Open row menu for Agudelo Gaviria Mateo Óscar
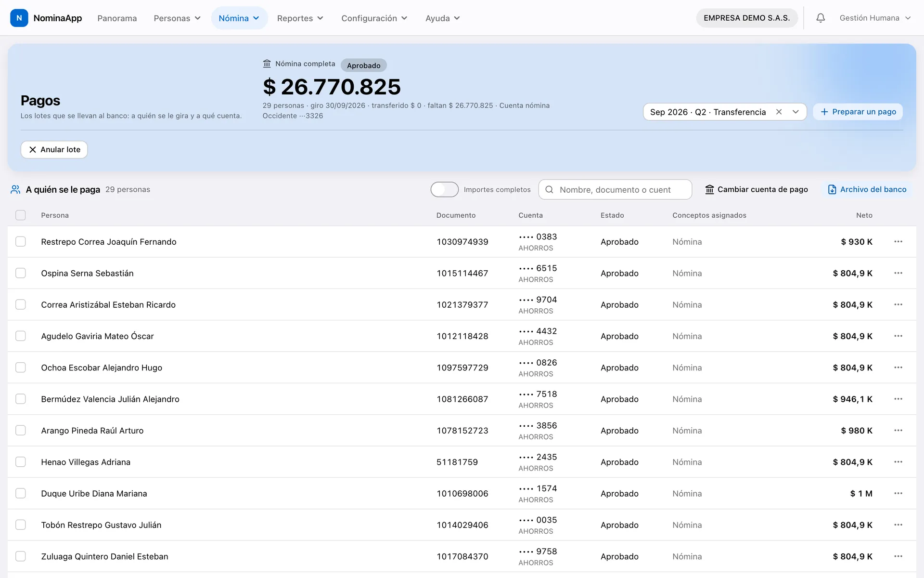924x578 pixels. point(898,336)
